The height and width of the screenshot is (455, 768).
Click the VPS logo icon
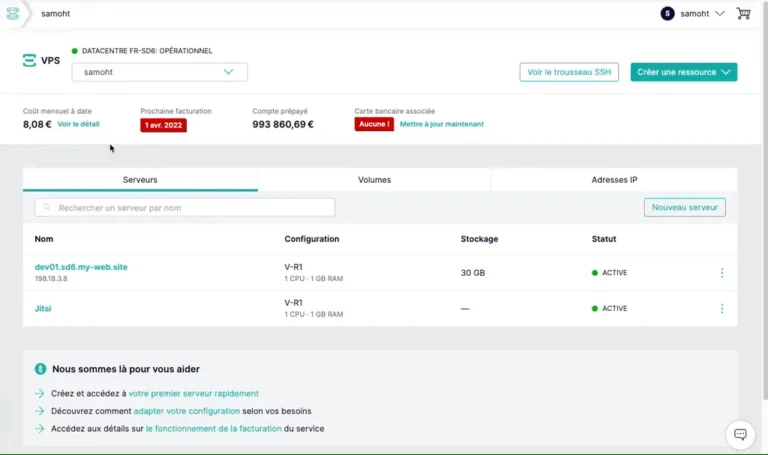click(29, 60)
